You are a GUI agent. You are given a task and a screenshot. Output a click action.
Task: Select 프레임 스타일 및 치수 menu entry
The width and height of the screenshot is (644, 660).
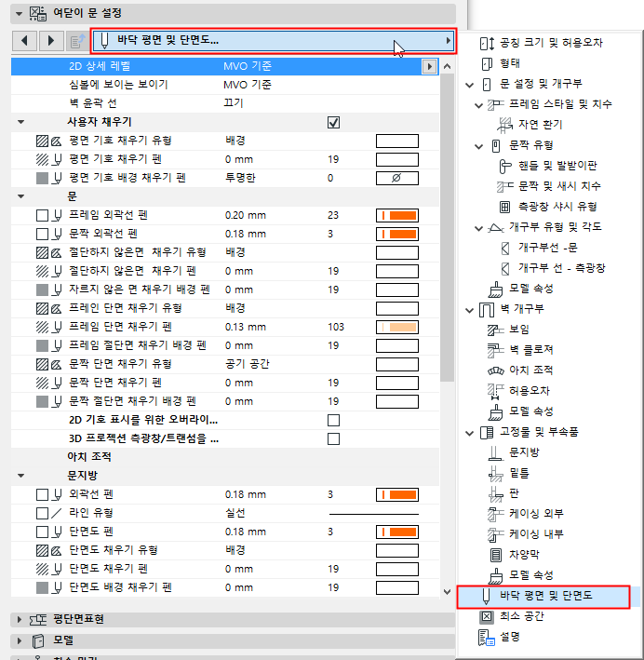coord(560,104)
